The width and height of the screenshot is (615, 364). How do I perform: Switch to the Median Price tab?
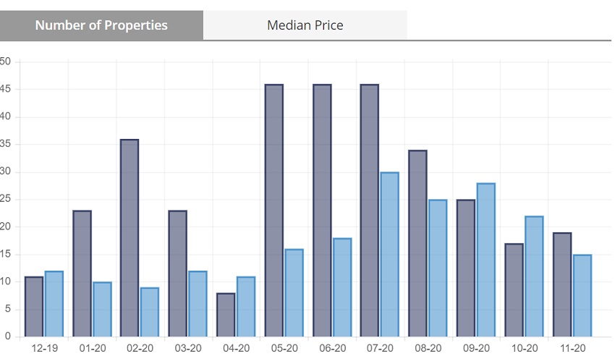click(x=305, y=25)
